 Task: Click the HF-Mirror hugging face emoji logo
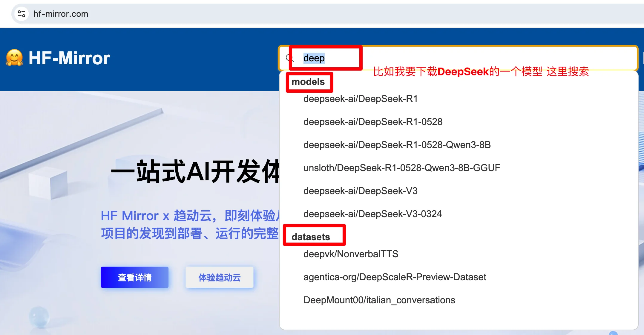pos(14,57)
